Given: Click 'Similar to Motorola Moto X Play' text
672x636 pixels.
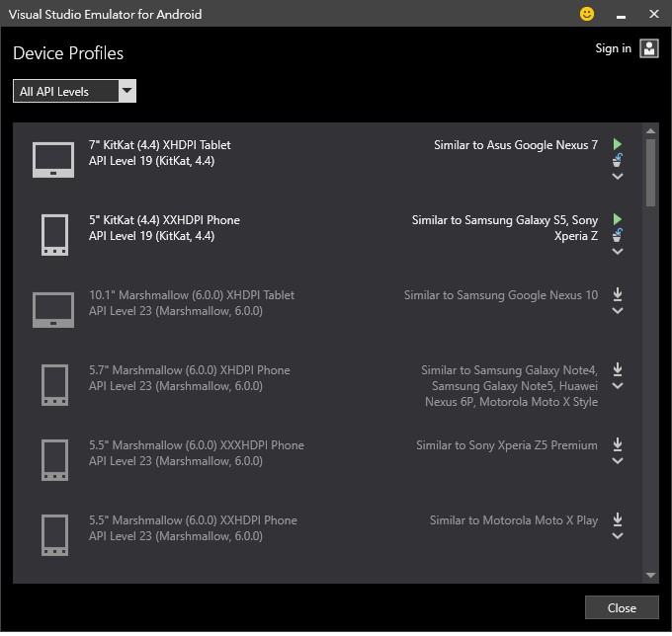Looking at the screenshot, I should [x=514, y=519].
